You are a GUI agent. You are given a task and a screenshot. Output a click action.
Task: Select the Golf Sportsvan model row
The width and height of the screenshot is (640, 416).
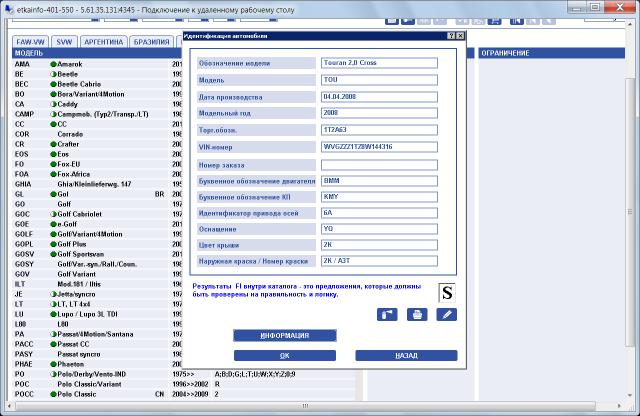click(x=97, y=254)
